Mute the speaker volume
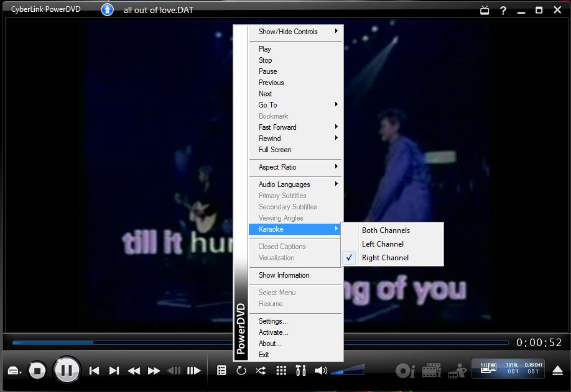This screenshot has height=392, width=571. pyautogui.click(x=321, y=370)
